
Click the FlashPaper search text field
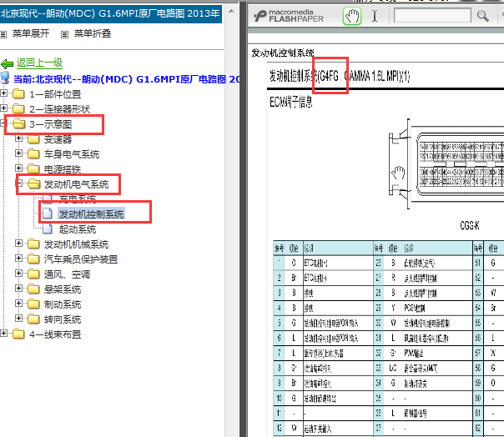coord(432,15)
